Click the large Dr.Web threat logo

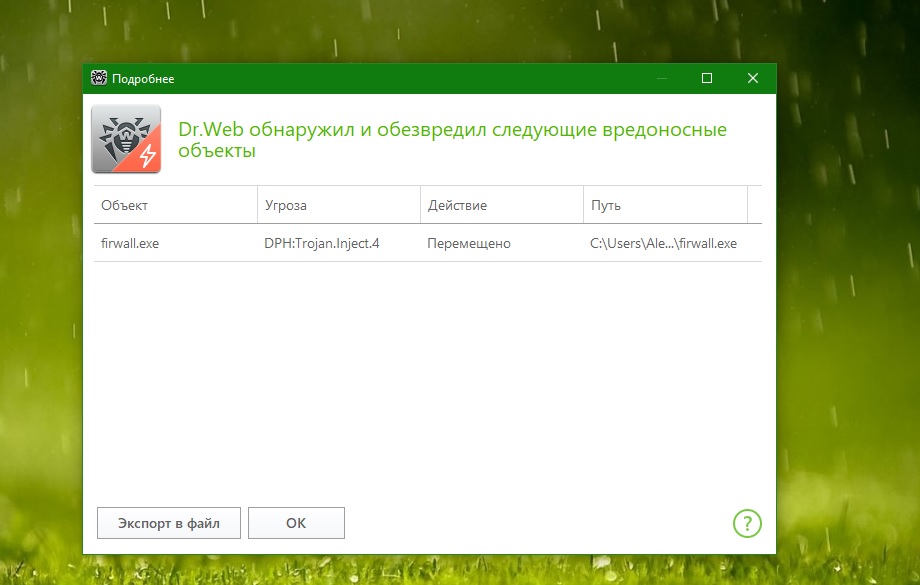click(126, 139)
